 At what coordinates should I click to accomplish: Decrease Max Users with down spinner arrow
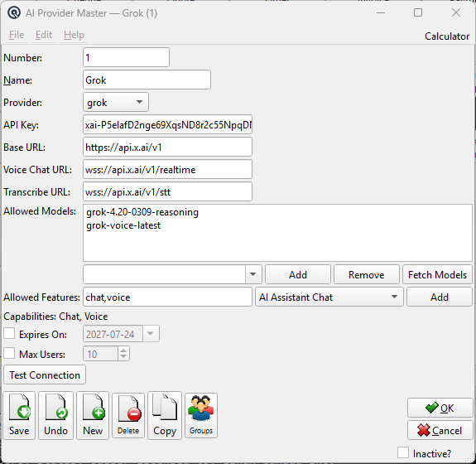[x=123, y=357]
